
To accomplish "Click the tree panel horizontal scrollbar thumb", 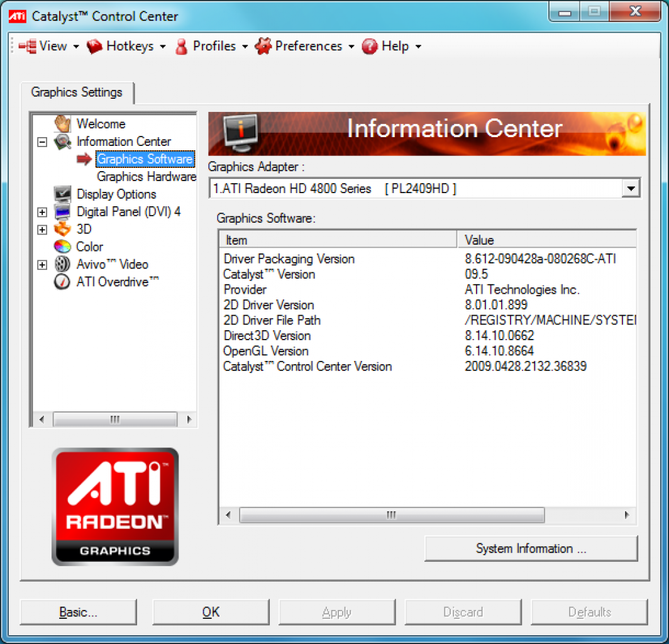I will (x=115, y=419).
